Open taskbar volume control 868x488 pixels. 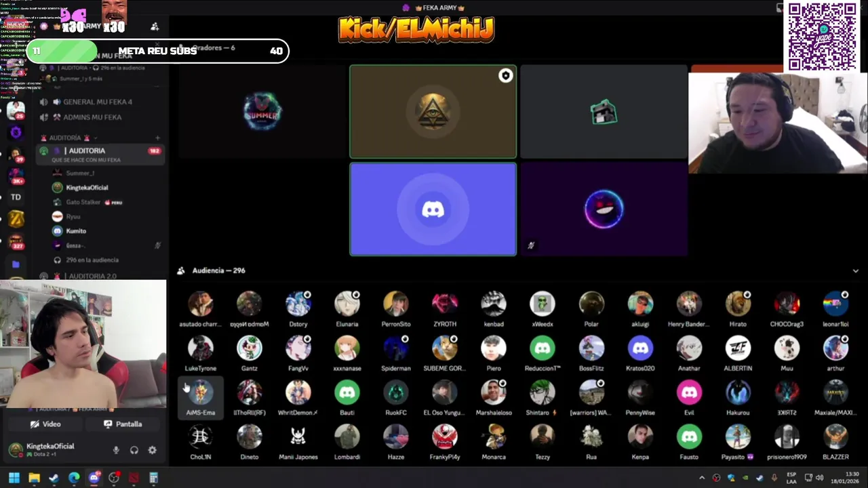pos(821,478)
